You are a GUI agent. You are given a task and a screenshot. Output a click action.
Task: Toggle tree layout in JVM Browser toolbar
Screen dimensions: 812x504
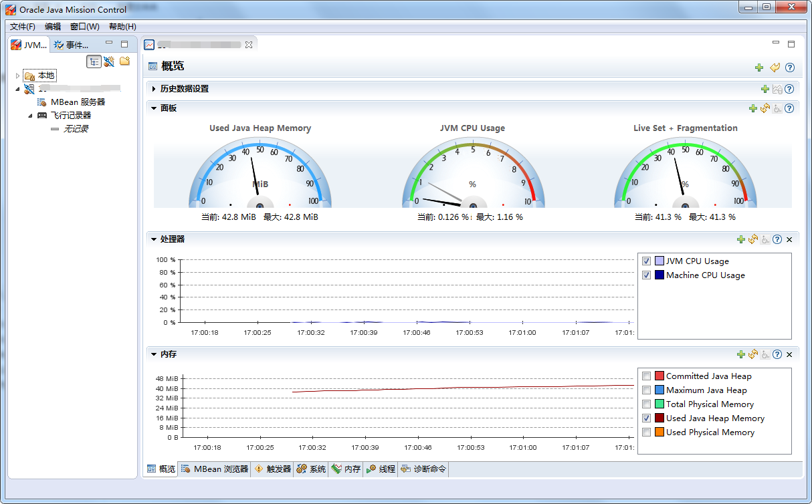coord(94,61)
